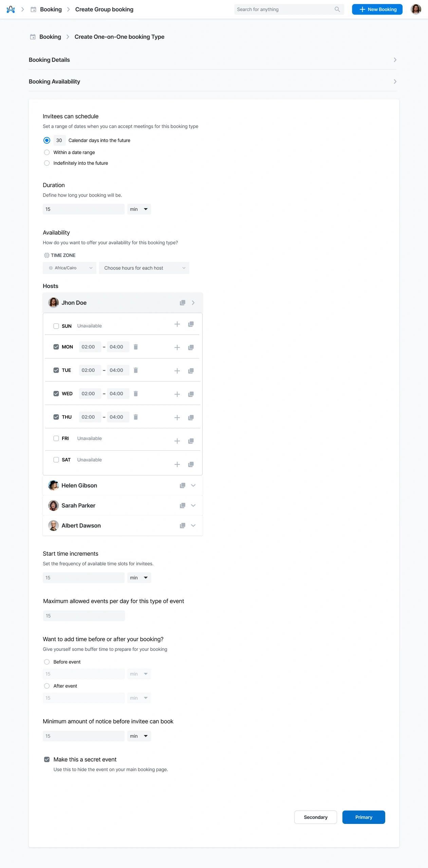428x868 pixels.
Task: Open the Africa/Cairo time zone dropdown
Action: tap(70, 268)
